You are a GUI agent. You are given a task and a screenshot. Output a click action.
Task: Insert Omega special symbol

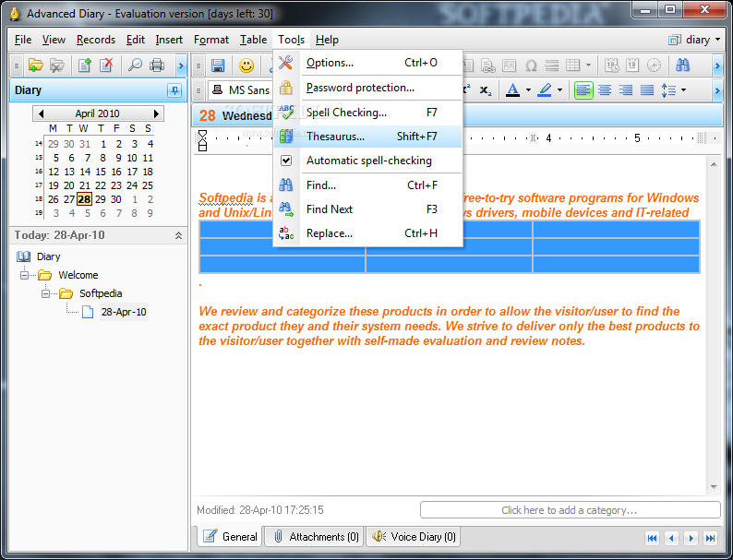[x=531, y=66]
